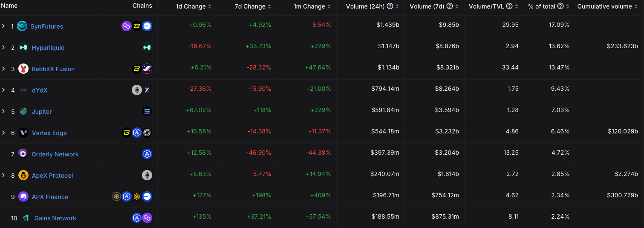Sort by Cumulative volume header
The image size is (644, 228).
click(604, 6)
